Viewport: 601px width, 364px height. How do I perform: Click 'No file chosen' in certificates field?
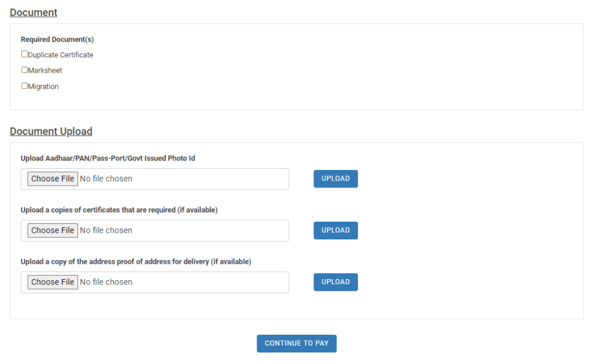106,230
